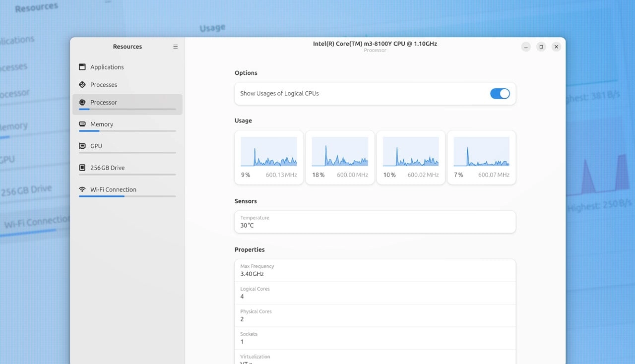Select the Memory icon in the sidebar
635x364 pixels.
[82, 124]
